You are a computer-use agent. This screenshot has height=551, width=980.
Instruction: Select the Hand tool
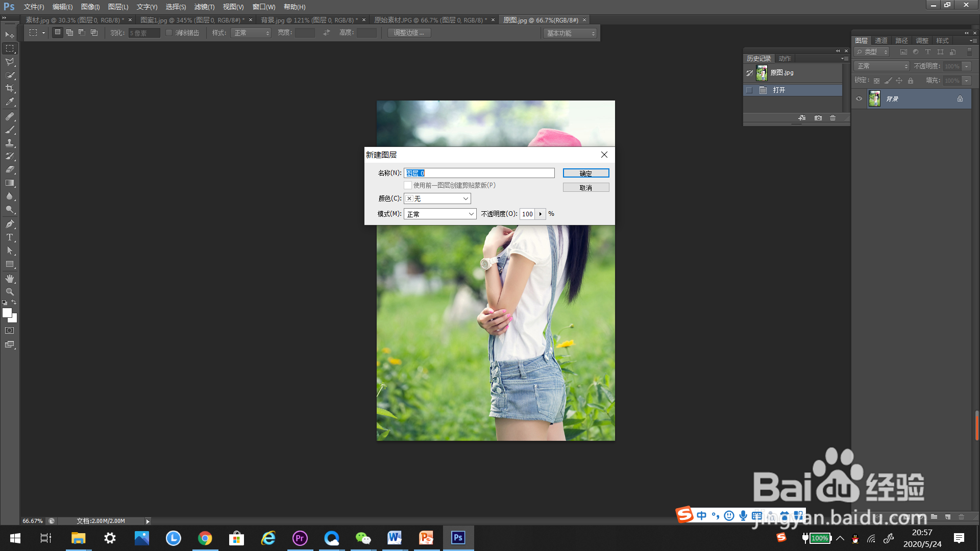[x=10, y=279]
